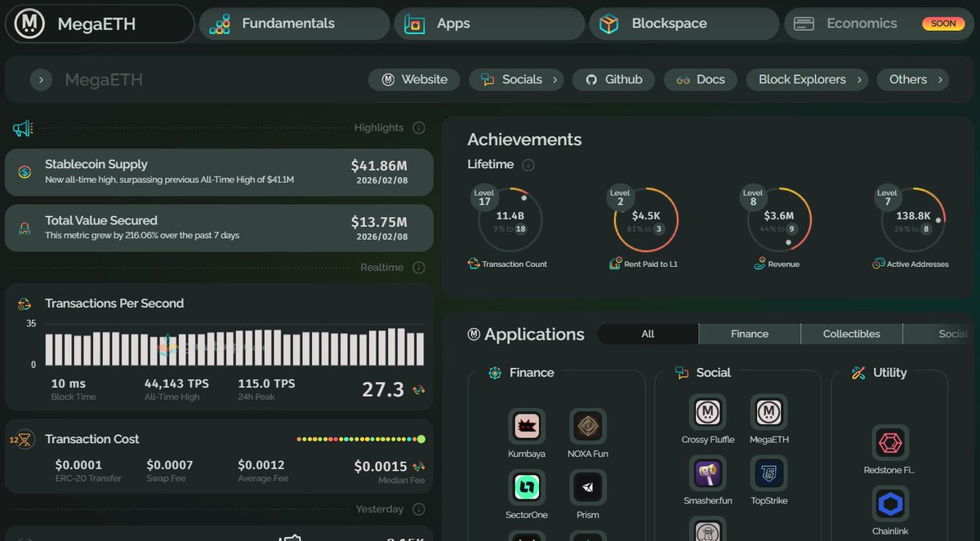Click the Realtime info icon
This screenshot has height=541, width=980.
(x=419, y=267)
